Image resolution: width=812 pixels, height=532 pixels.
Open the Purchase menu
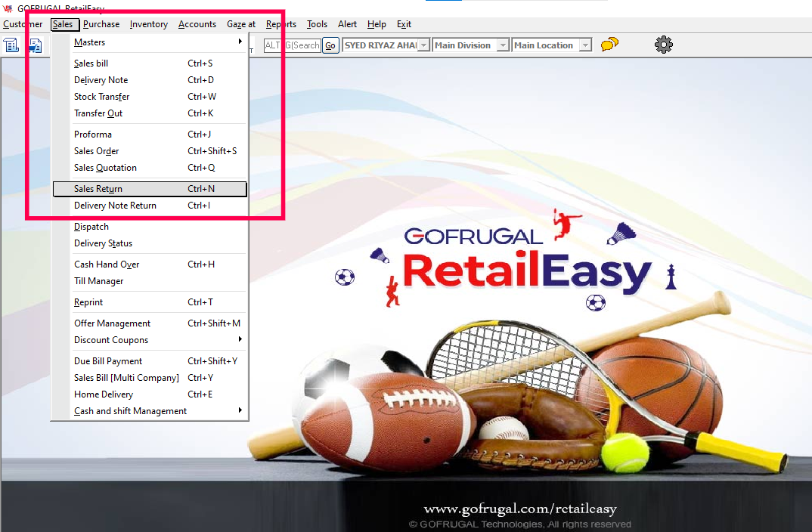[101, 24]
